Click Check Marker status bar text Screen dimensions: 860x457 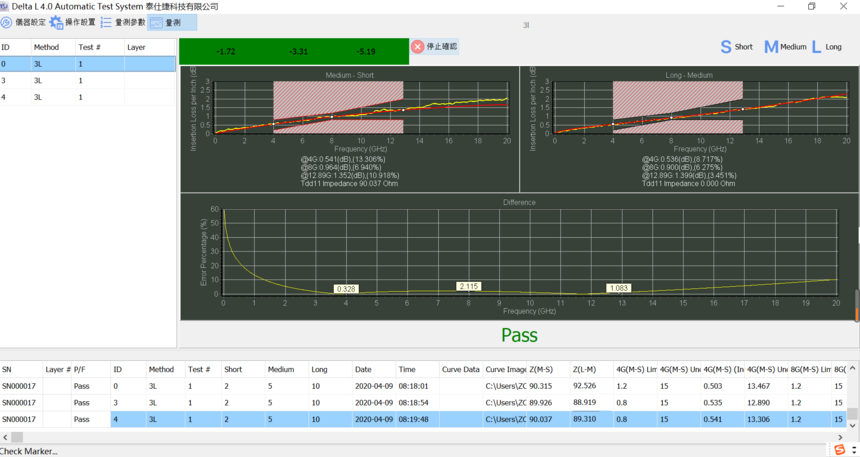(29, 451)
